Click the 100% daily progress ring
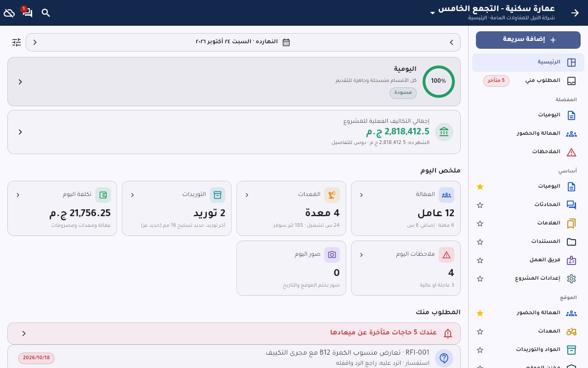The image size is (588, 368). click(439, 82)
